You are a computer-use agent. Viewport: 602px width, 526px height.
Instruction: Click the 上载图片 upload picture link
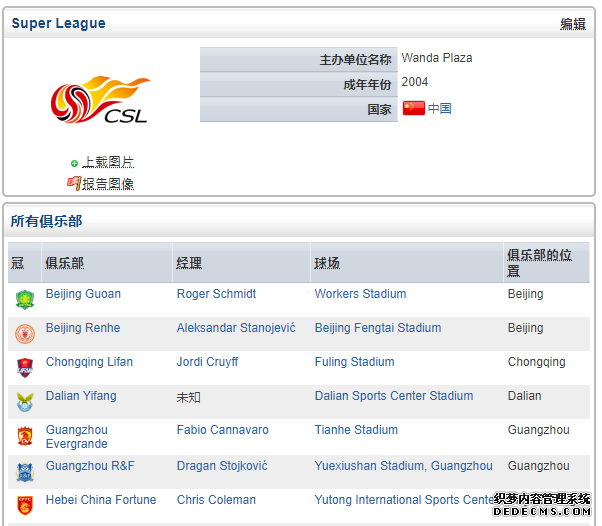[x=108, y=162]
